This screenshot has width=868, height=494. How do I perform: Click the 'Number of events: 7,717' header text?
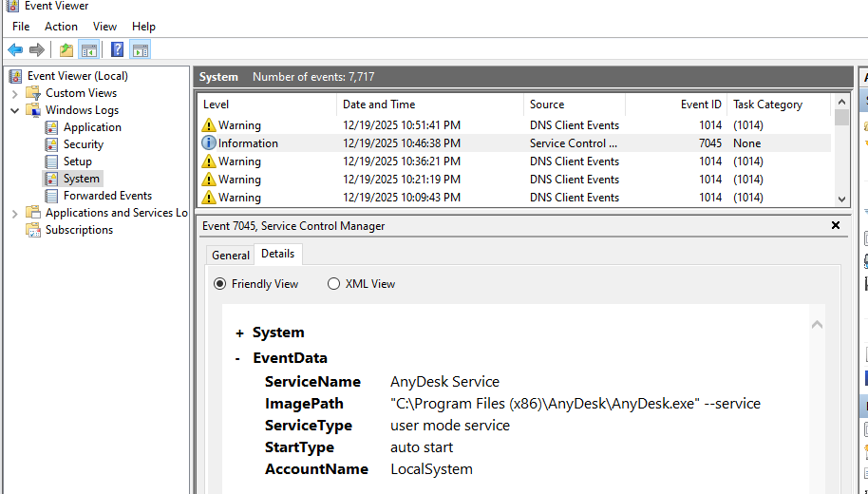click(313, 77)
